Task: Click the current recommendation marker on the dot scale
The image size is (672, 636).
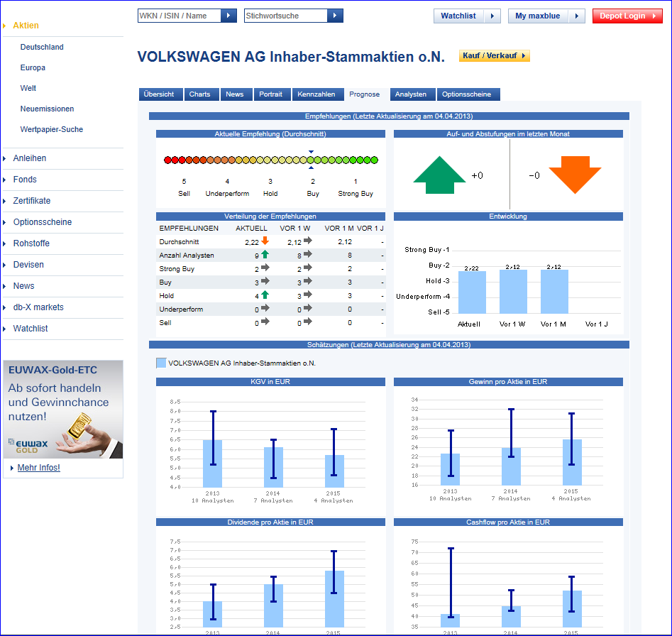Action: (x=311, y=160)
